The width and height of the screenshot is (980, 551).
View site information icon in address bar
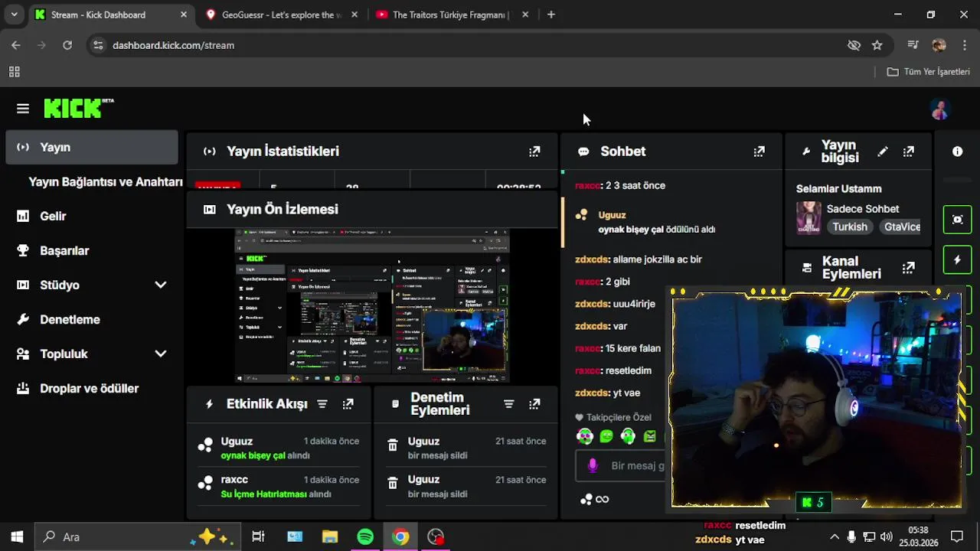pyautogui.click(x=97, y=45)
